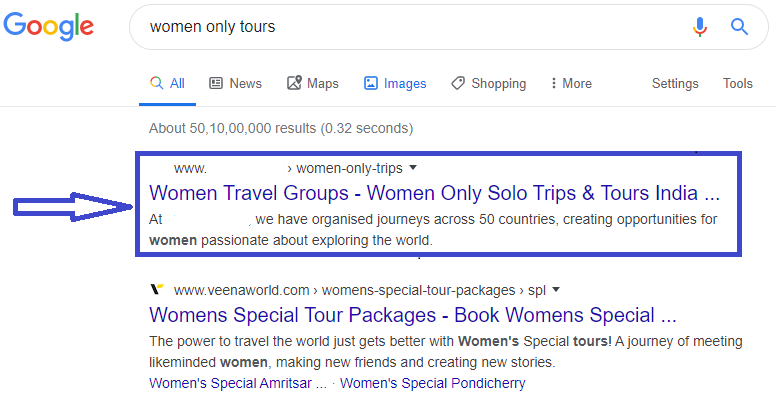Open the More options menu
This screenshot has width=776, height=397.
[571, 83]
